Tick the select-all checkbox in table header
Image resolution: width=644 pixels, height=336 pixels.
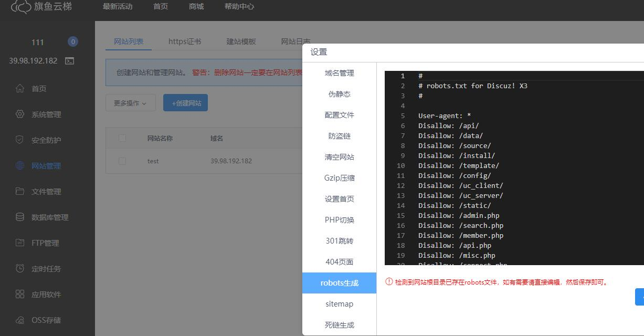[122, 138]
